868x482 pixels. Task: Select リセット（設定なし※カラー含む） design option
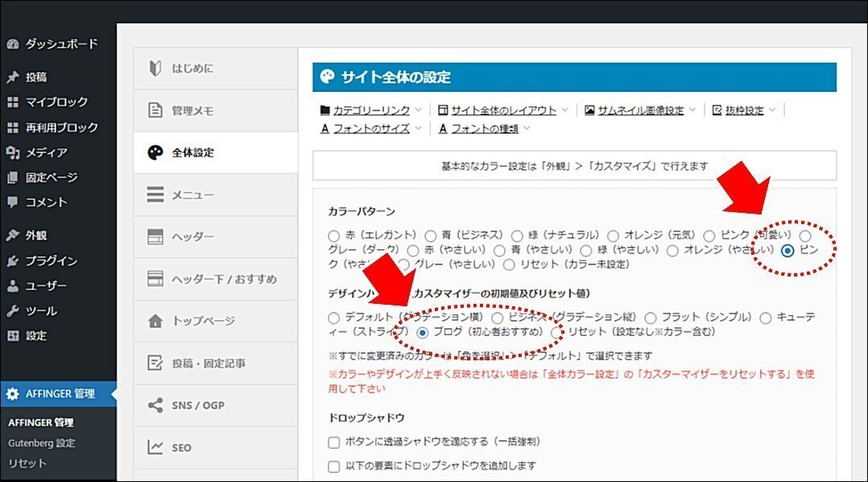click(x=557, y=332)
